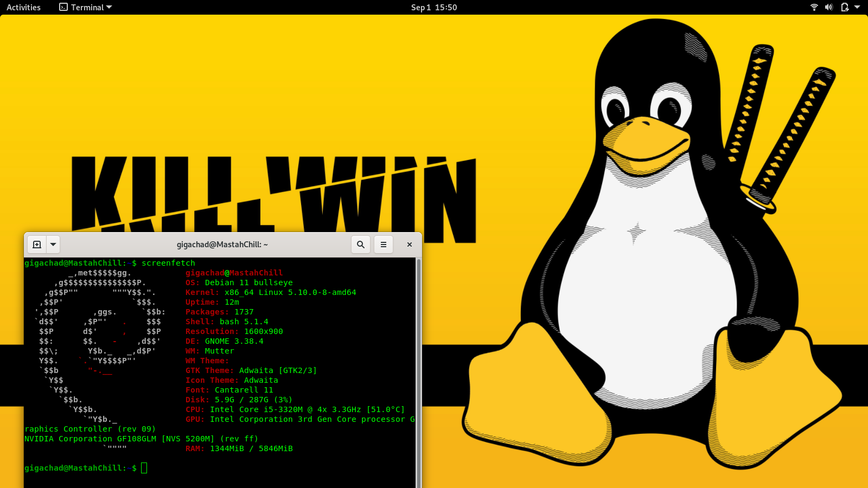Close the terminal window
Viewport: 868px width, 488px height.
[x=410, y=245]
